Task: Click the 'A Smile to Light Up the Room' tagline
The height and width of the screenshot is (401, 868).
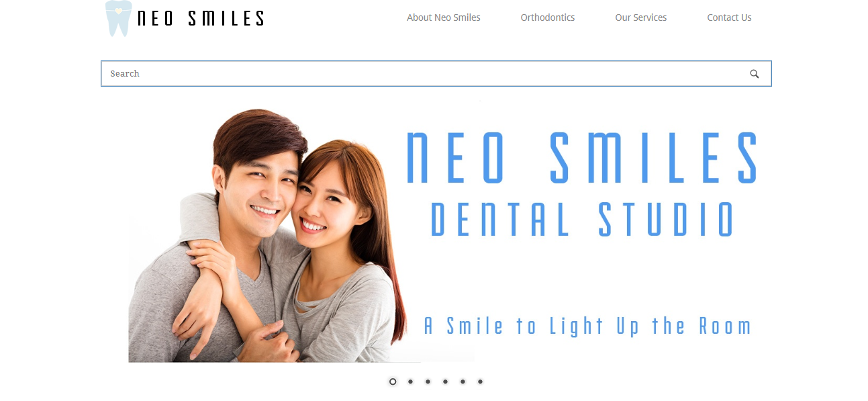Action: [x=587, y=326]
